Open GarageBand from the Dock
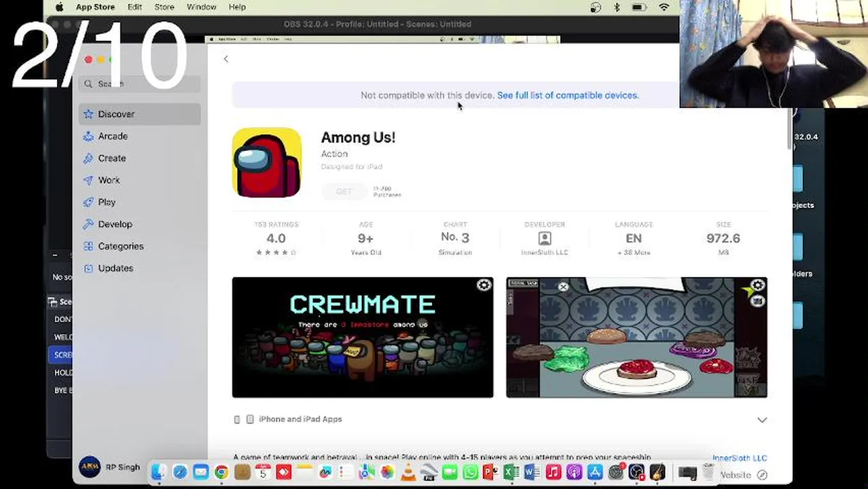Image resolution: width=868 pixels, height=489 pixels. pos(657,472)
